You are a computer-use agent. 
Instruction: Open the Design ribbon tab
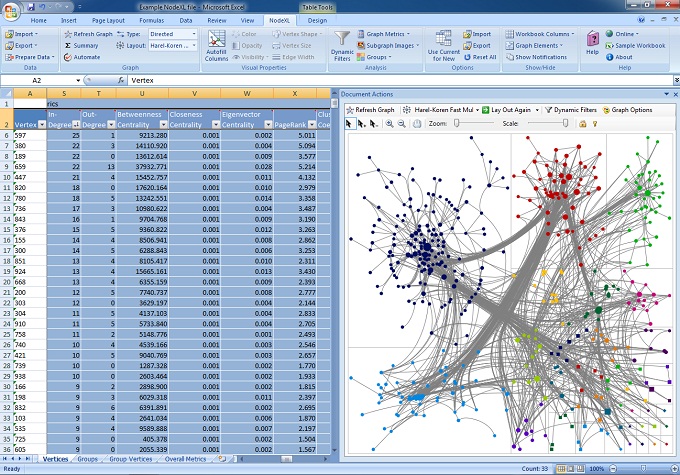(x=317, y=20)
